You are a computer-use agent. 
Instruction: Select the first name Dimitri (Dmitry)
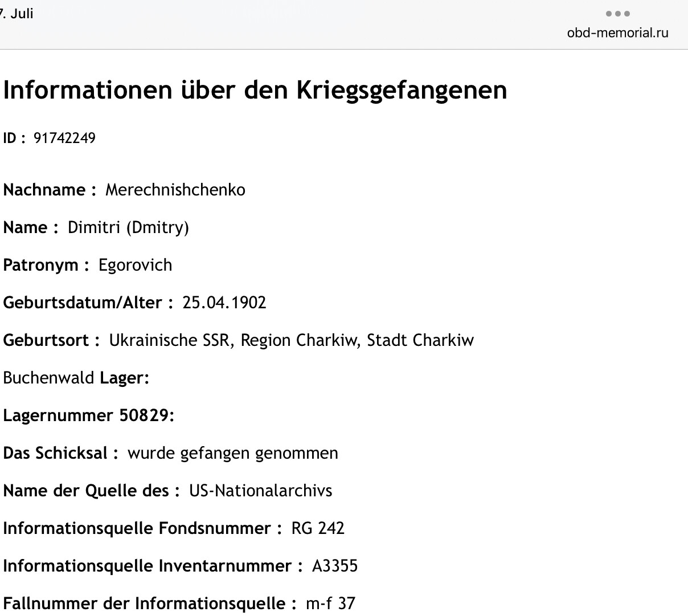(128, 227)
